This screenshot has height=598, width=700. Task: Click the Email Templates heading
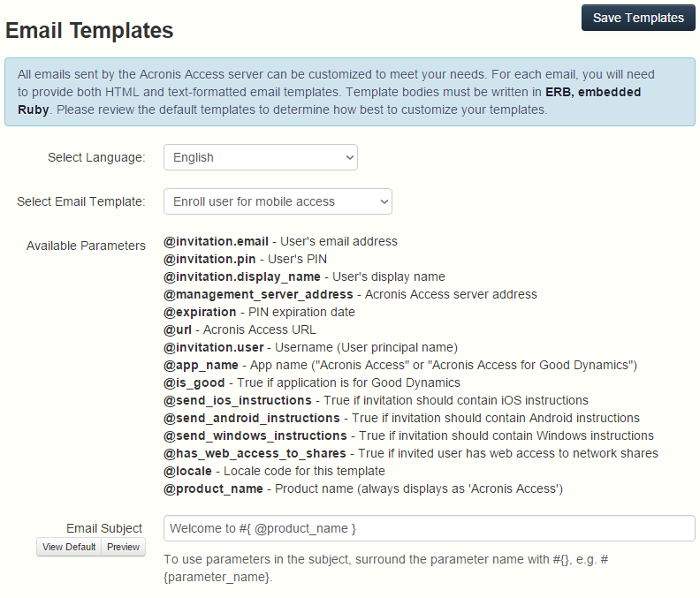89,30
